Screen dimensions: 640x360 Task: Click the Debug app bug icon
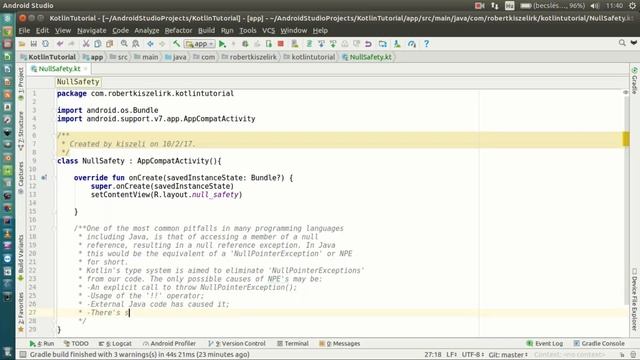(x=245, y=44)
